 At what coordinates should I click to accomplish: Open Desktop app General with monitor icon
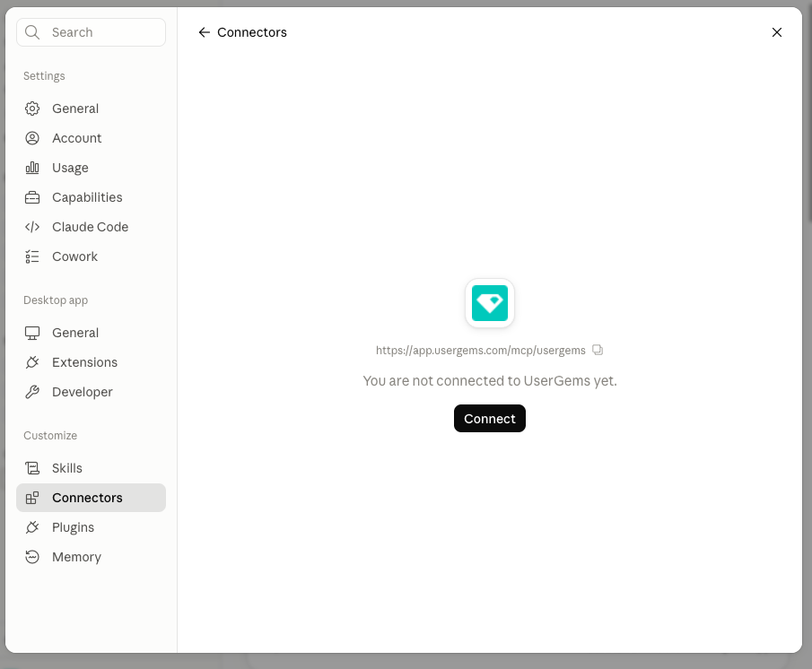click(x=92, y=333)
